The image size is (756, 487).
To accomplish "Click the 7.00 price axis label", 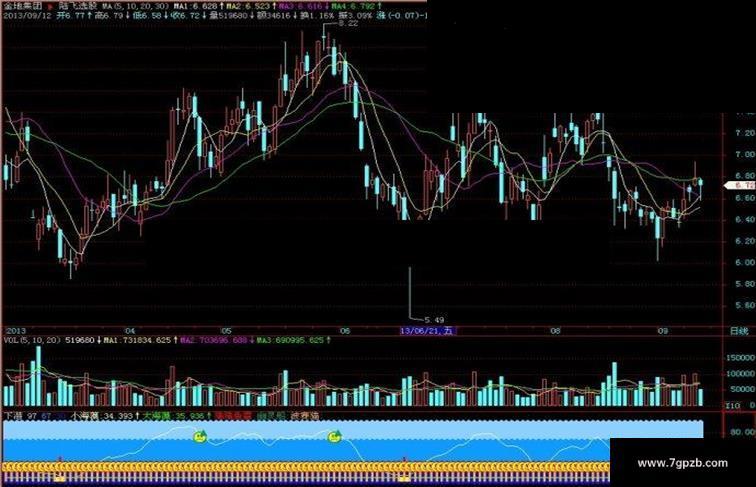I will [744, 155].
